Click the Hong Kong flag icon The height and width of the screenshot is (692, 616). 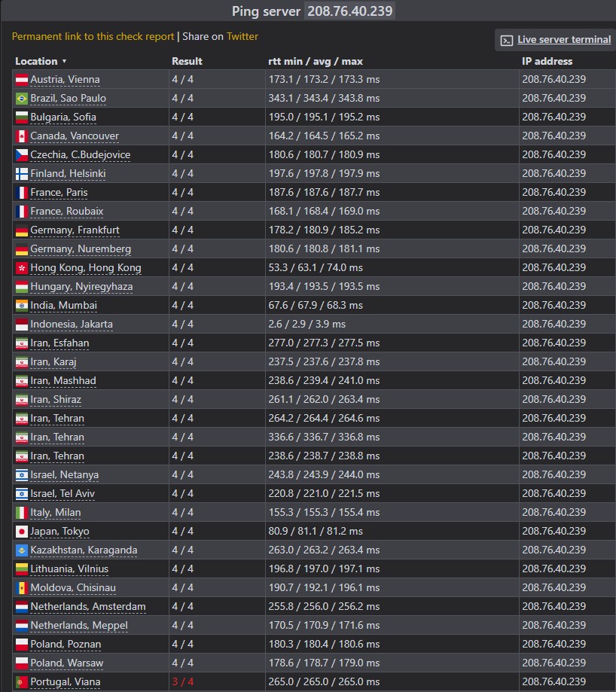(22, 268)
